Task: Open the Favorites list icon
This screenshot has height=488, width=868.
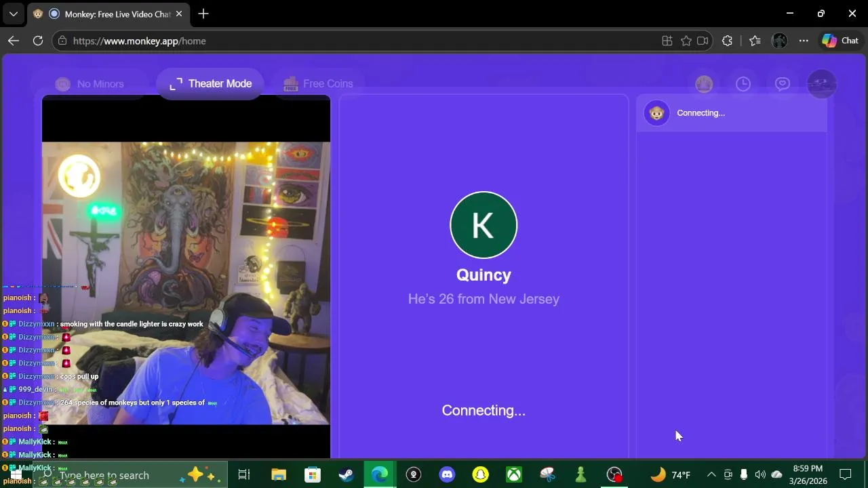Action: pos(755,41)
